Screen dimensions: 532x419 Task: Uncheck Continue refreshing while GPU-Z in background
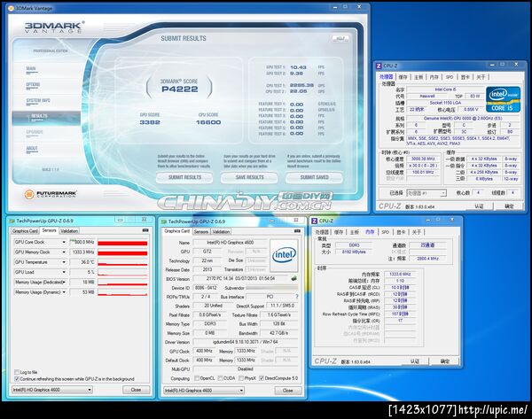pos(17,378)
